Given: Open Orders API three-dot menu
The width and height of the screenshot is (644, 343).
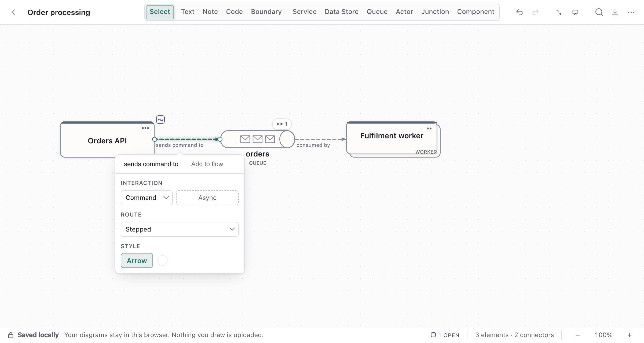Looking at the screenshot, I should click(145, 128).
